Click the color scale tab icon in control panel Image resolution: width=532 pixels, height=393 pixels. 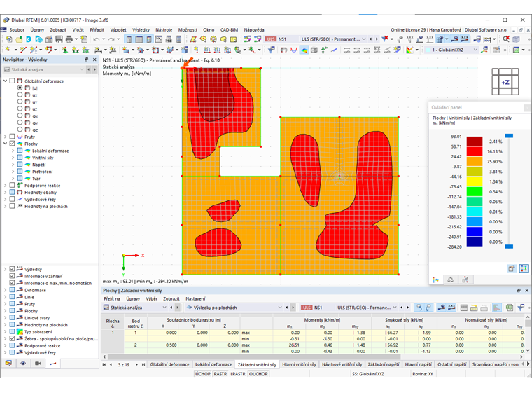click(x=436, y=280)
